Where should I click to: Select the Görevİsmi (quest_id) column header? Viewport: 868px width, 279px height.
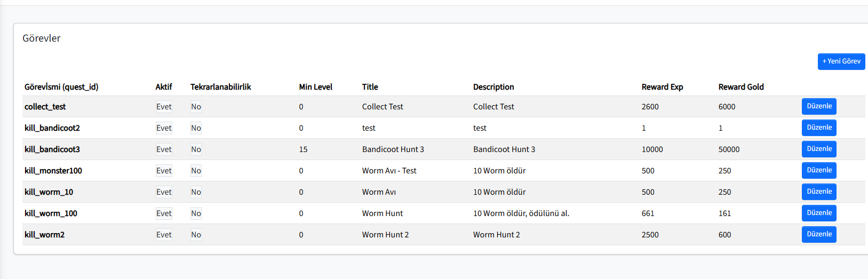(x=61, y=87)
